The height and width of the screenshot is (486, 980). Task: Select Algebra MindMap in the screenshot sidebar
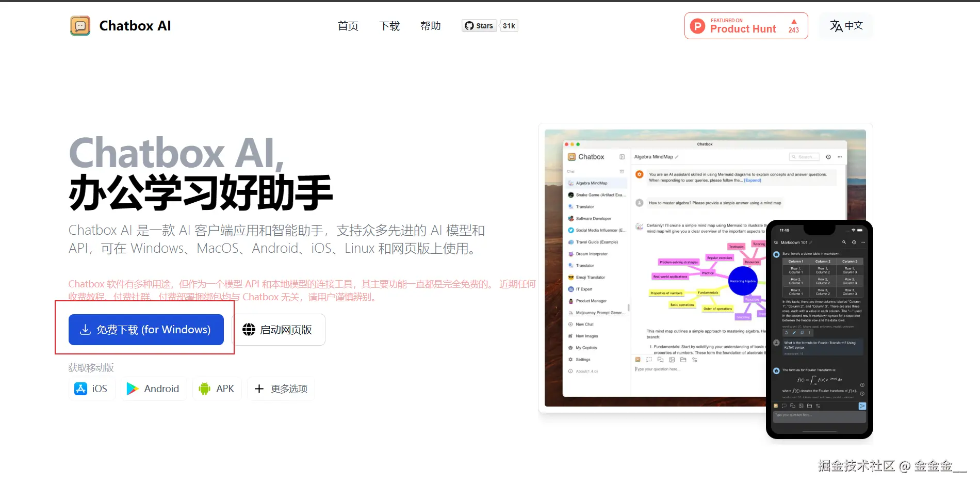click(596, 183)
